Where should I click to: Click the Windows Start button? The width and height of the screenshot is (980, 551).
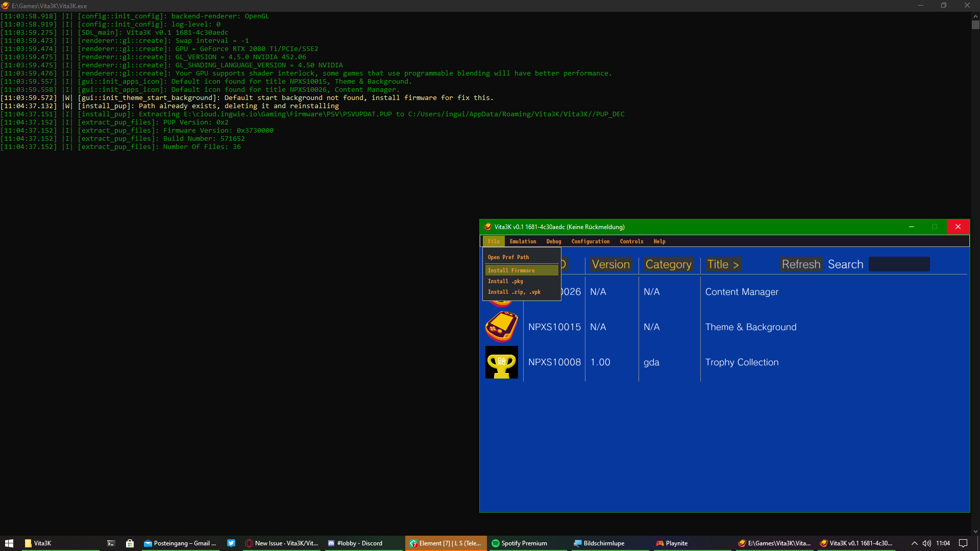pos(10,543)
